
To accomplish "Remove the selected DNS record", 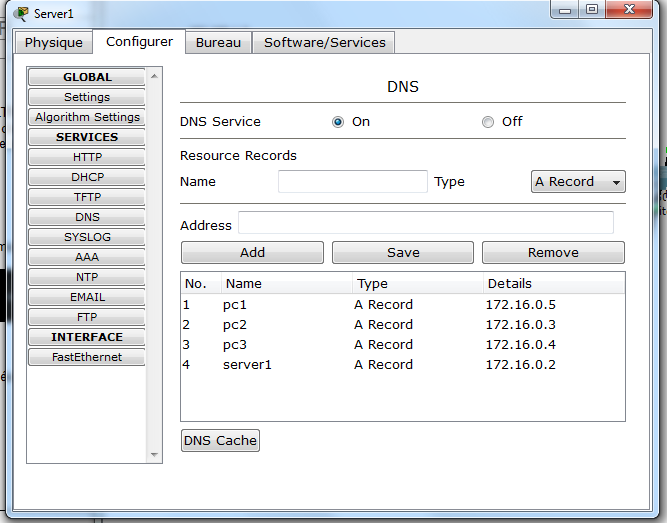I will (553, 253).
